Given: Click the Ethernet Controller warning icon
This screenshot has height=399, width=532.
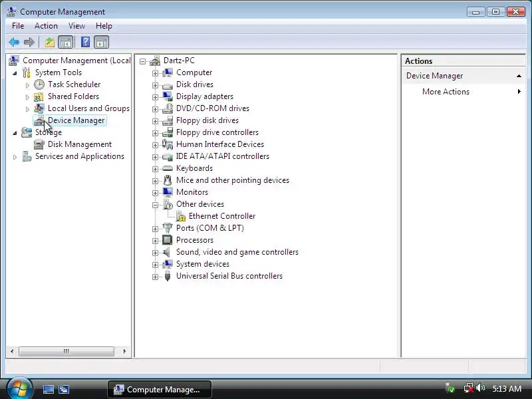Looking at the screenshot, I should (x=181, y=216).
